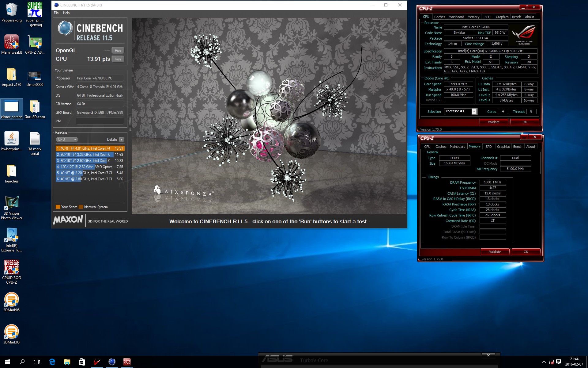Screen dimensions: 588x368
Task: Select ranking row 4 AMD Opteron entry
Action: tap(90, 167)
